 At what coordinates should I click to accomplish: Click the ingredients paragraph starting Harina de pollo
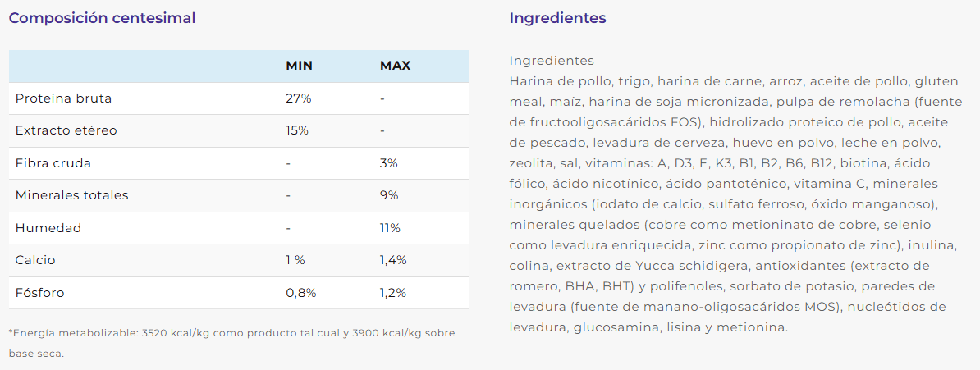[727, 204]
